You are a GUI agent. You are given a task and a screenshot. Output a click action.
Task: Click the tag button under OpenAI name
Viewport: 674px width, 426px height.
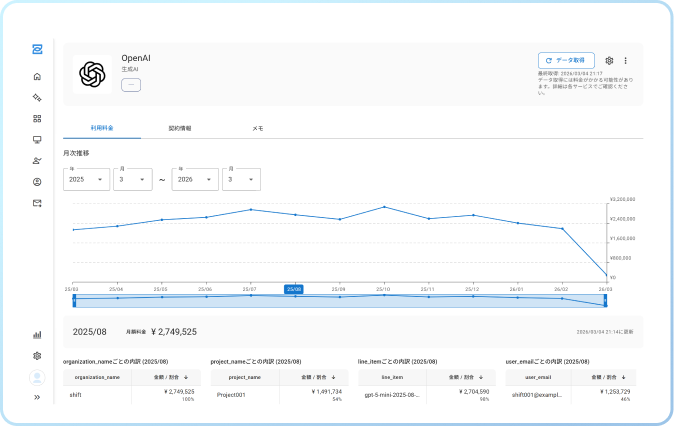point(131,85)
